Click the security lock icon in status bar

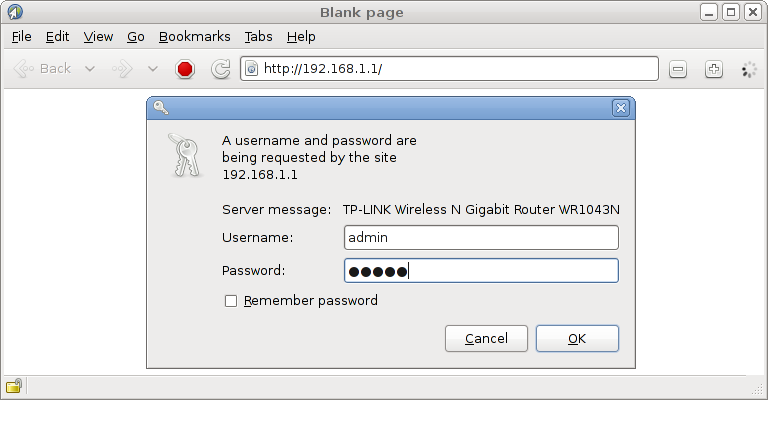click(14, 386)
